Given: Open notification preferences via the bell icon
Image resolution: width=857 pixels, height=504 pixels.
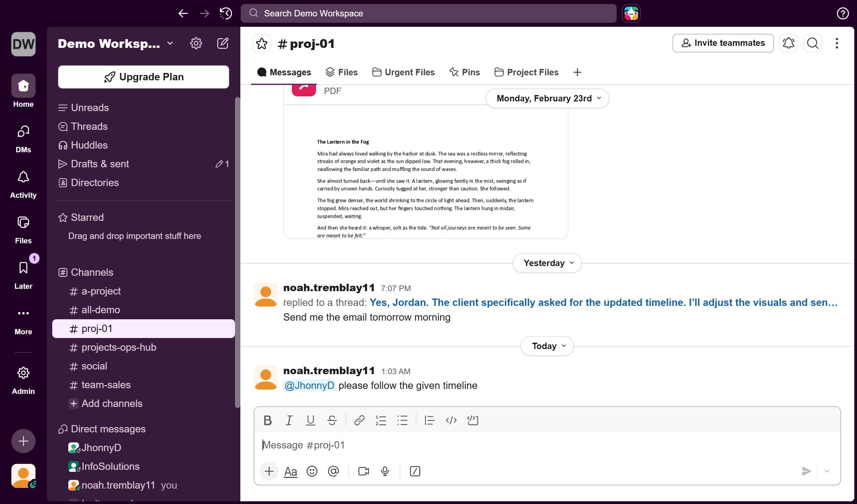Looking at the screenshot, I should [x=788, y=43].
